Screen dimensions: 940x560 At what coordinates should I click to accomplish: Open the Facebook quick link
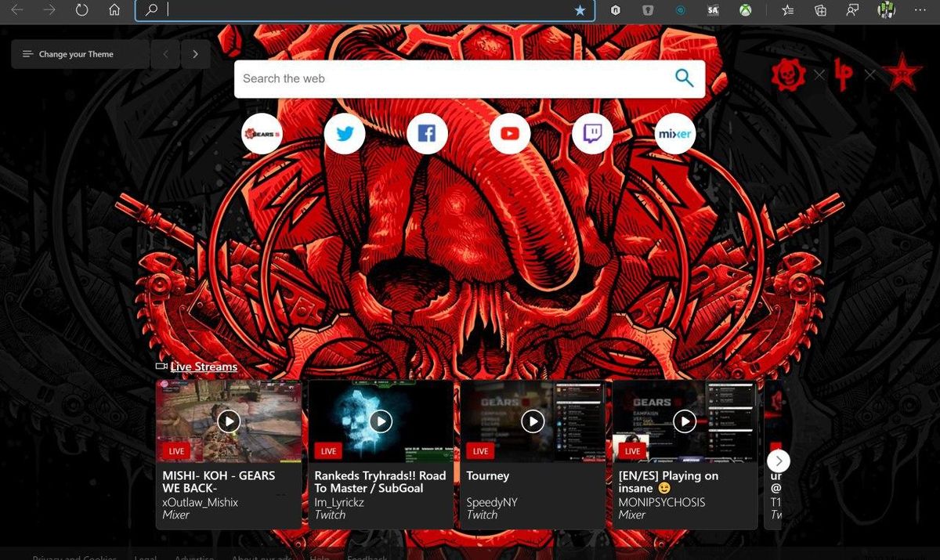[x=427, y=134]
